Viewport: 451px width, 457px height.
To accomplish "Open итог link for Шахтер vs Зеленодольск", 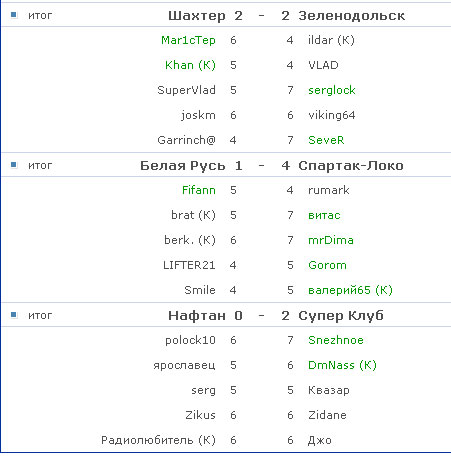I will tap(40, 15).
